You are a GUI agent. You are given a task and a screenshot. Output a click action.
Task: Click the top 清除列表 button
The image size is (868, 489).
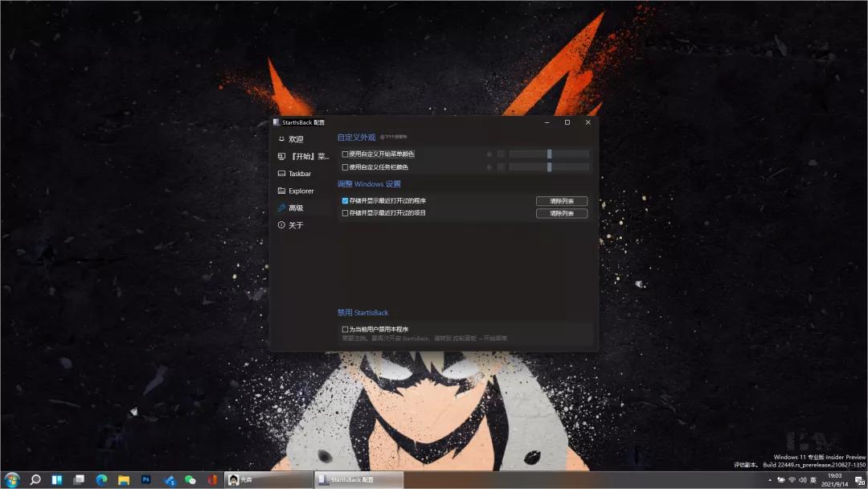coord(563,200)
